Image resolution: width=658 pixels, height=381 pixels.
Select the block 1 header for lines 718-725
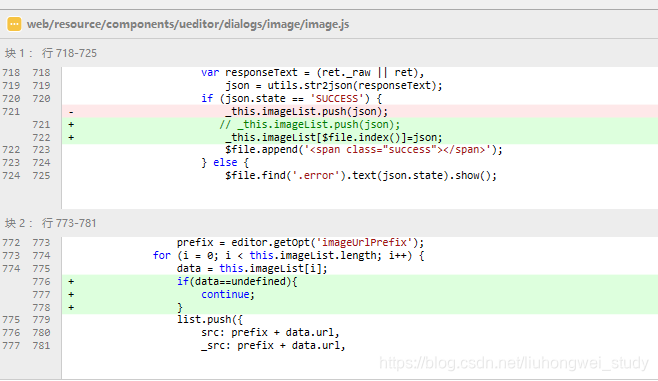click(51, 53)
